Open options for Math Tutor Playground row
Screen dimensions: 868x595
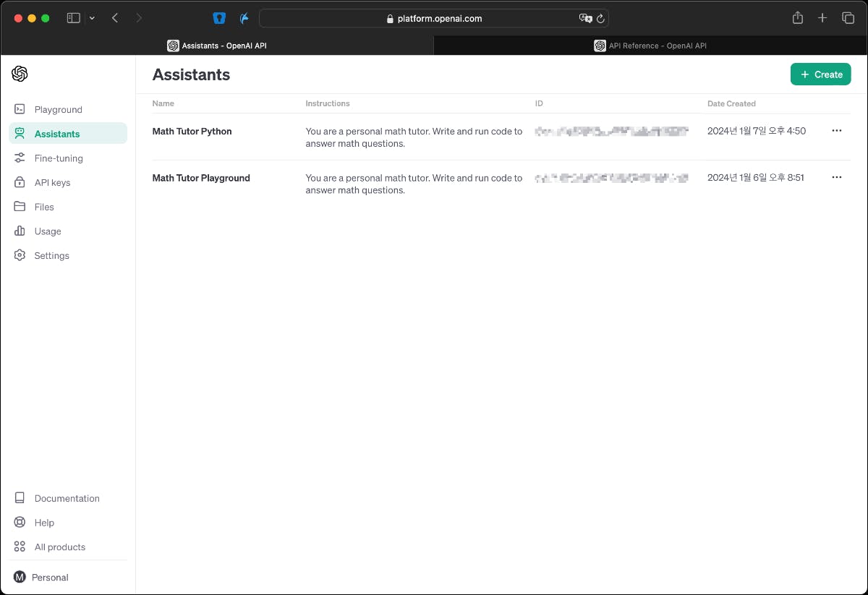[x=837, y=177]
